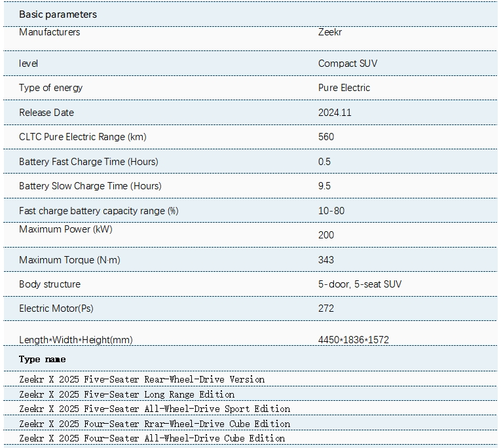
Task: Select the 'Electric Motor(Ps)' label
Action: pos(56,308)
